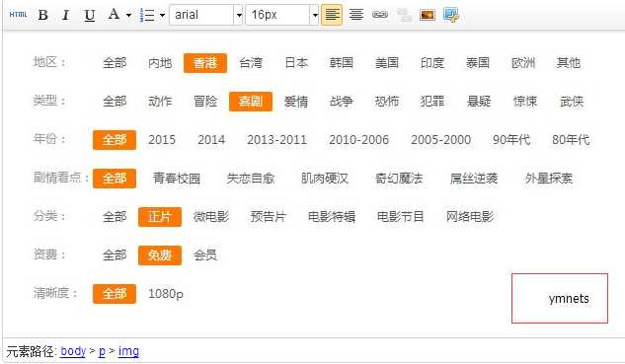The image size is (625, 364).
Task: Click 台湾 in the 地区 row
Action: (x=251, y=63)
